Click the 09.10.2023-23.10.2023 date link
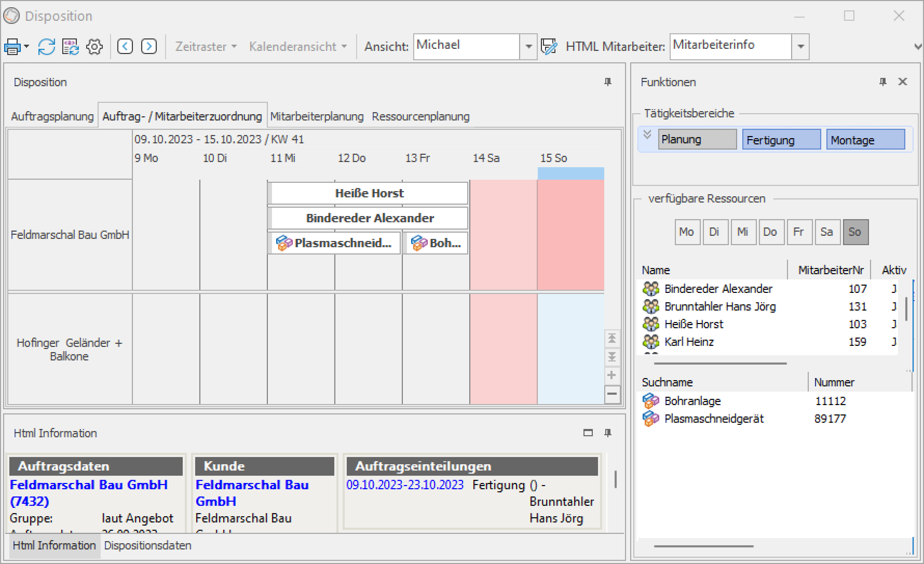The image size is (924, 564). (x=405, y=485)
